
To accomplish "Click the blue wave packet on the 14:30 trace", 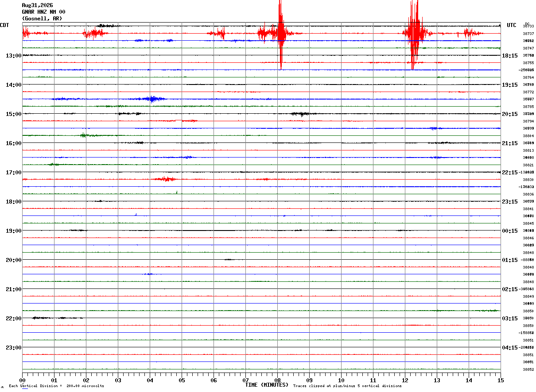I will tap(152, 99).
